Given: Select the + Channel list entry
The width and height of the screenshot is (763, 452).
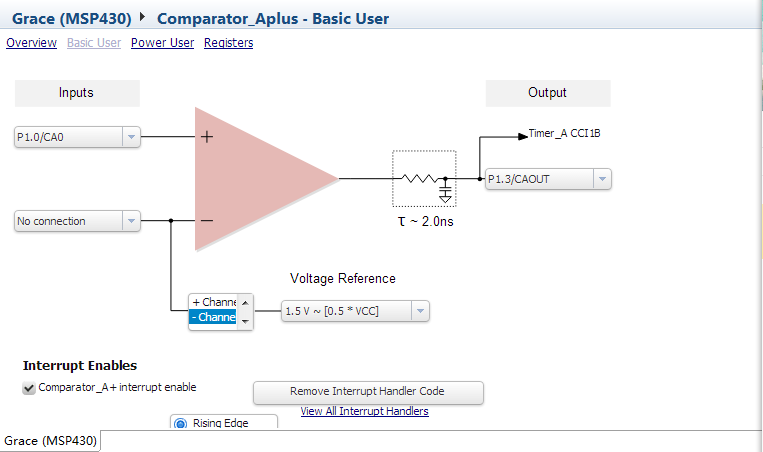Looking at the screenshot, I should pos(214,302).
